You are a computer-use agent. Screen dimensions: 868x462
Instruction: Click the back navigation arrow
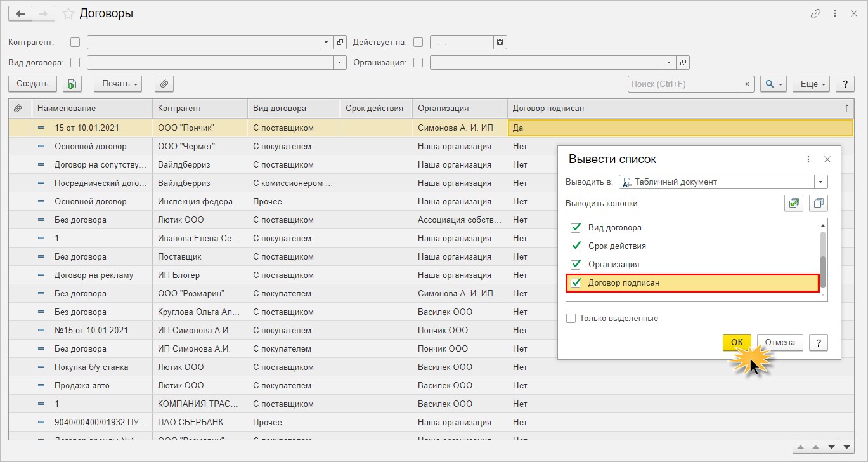(x=20, y=13)
